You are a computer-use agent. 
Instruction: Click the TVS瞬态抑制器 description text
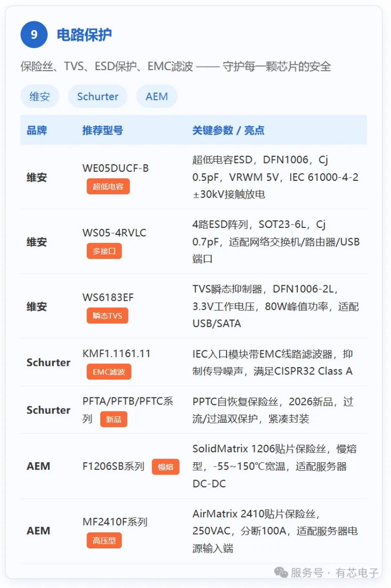pyautogui.click(x=276, y=306)
